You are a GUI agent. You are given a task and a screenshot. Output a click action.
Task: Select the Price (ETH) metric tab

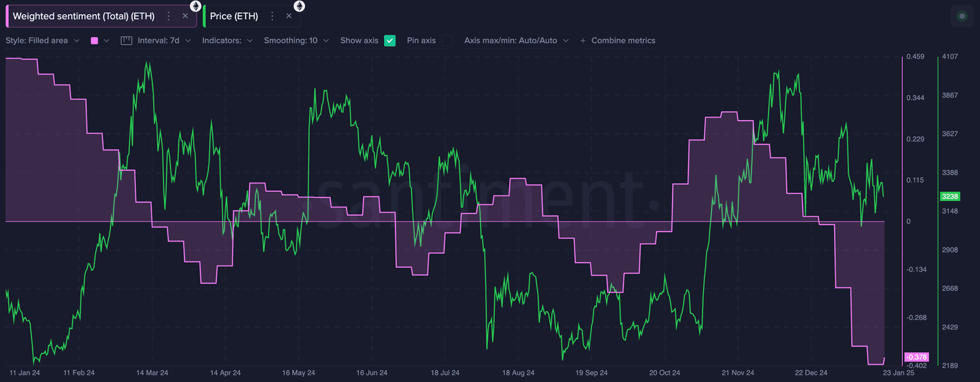pyautogui.click(x=234, y=16)
